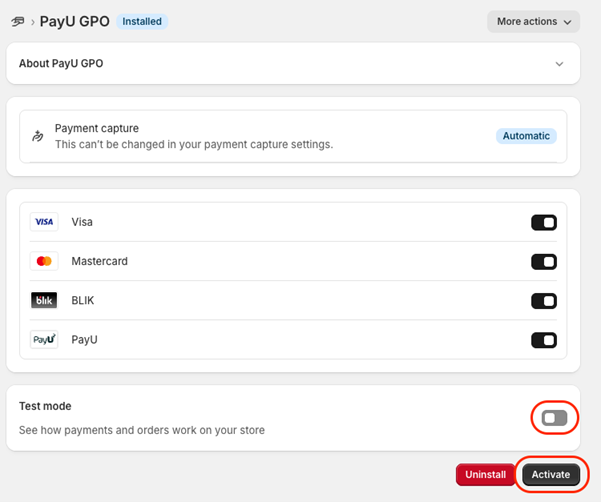
Task: Click the PayU logo icon
Action: [44, 340]
